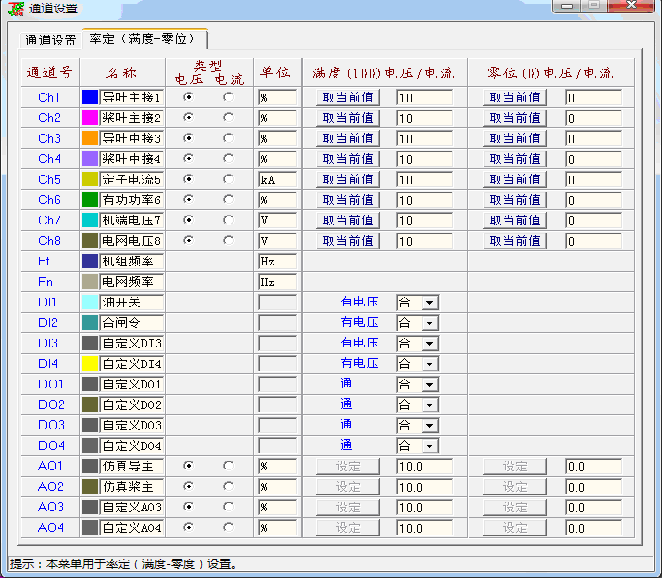Click Ch1 full-scale 取当前值 button
664x583 pixels.
click(348, 97)
